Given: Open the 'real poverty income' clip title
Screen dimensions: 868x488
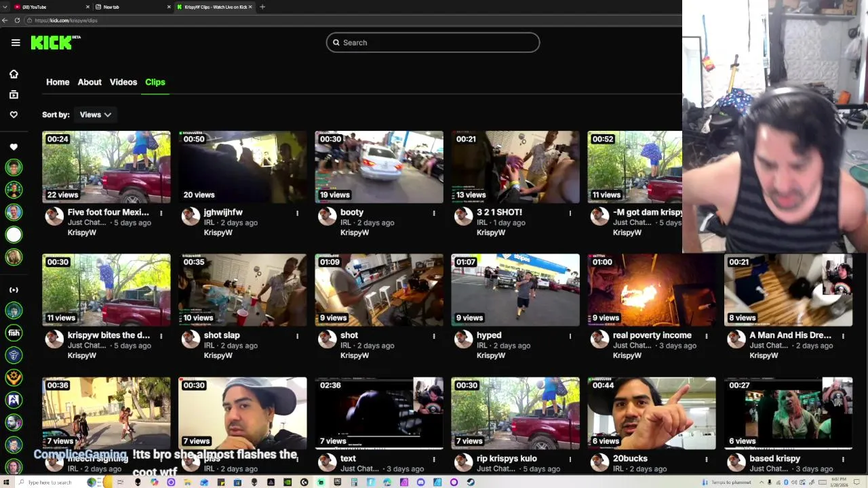Looking at the screenshot, I should [x=652, y=335].
